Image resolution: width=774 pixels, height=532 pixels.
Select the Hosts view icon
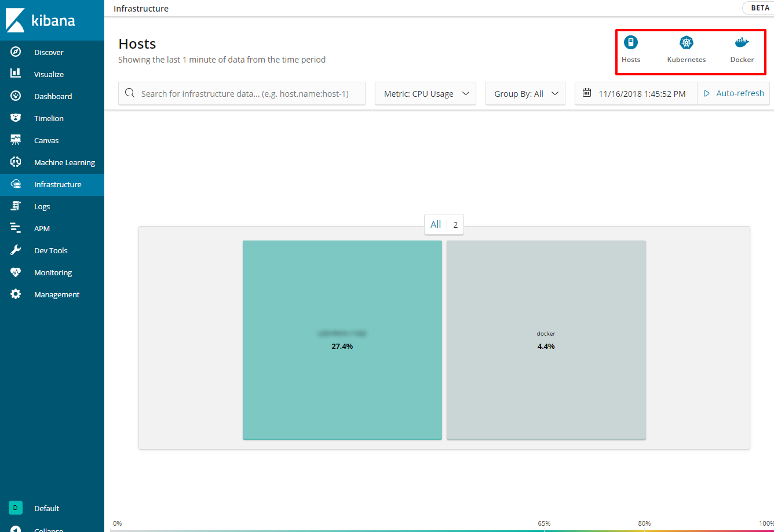631,42
